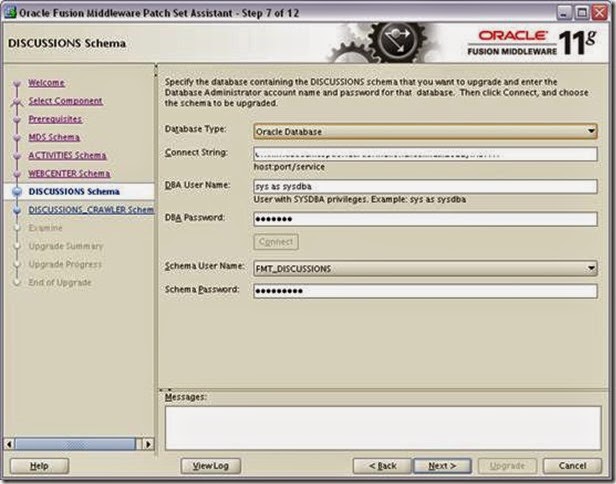Go to the Welcome step
Viewport: 616px width, 484px height.
click(x=46, y=83)
